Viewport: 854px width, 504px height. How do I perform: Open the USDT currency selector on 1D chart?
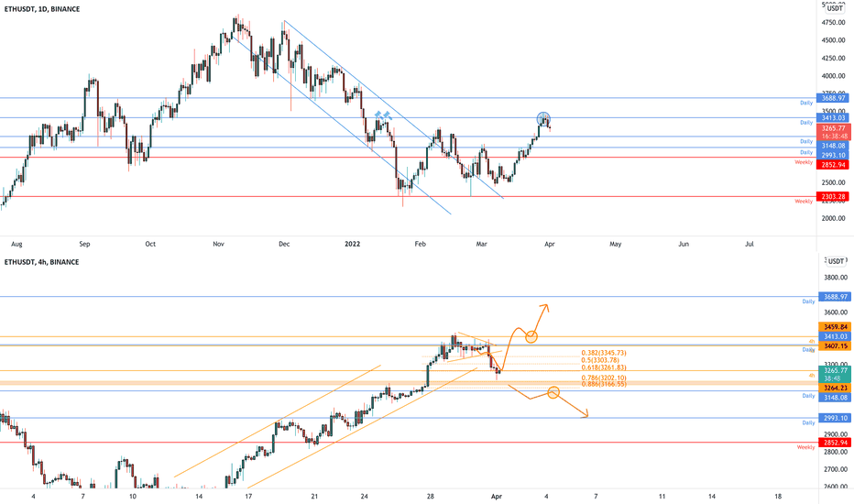click(835, 8)
